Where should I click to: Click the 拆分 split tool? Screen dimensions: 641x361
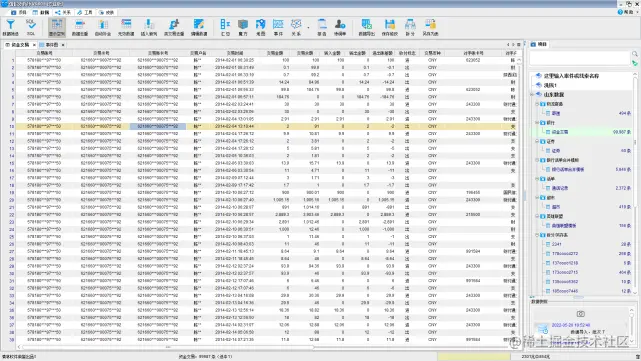pos(410,27)
